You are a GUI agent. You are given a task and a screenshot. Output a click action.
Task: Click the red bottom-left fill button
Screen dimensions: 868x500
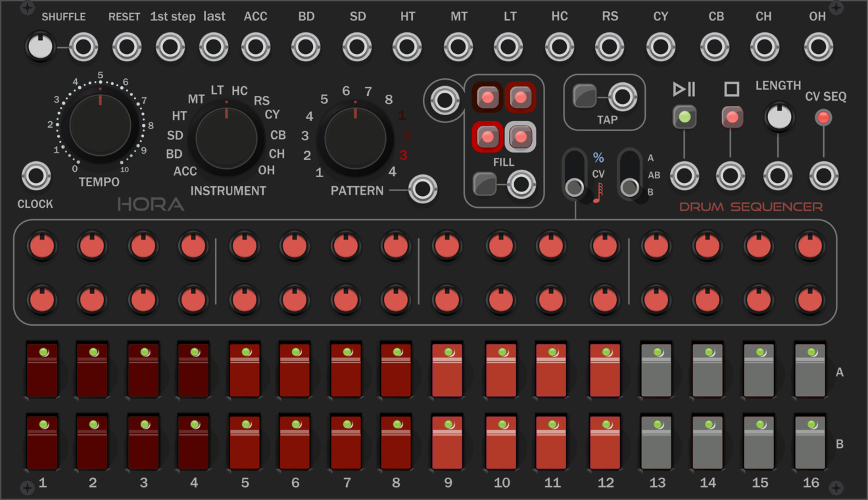488,137
